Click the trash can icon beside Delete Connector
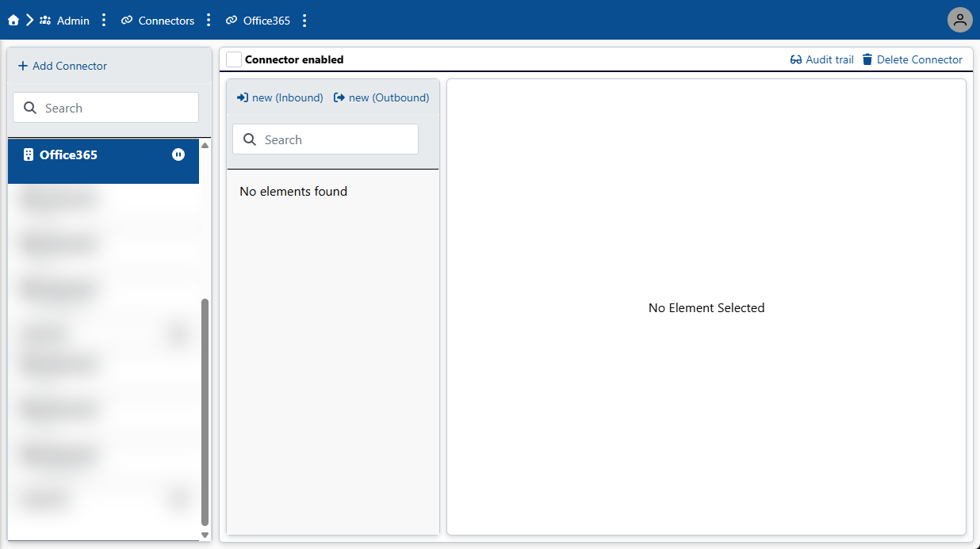 tap(867, 59)
